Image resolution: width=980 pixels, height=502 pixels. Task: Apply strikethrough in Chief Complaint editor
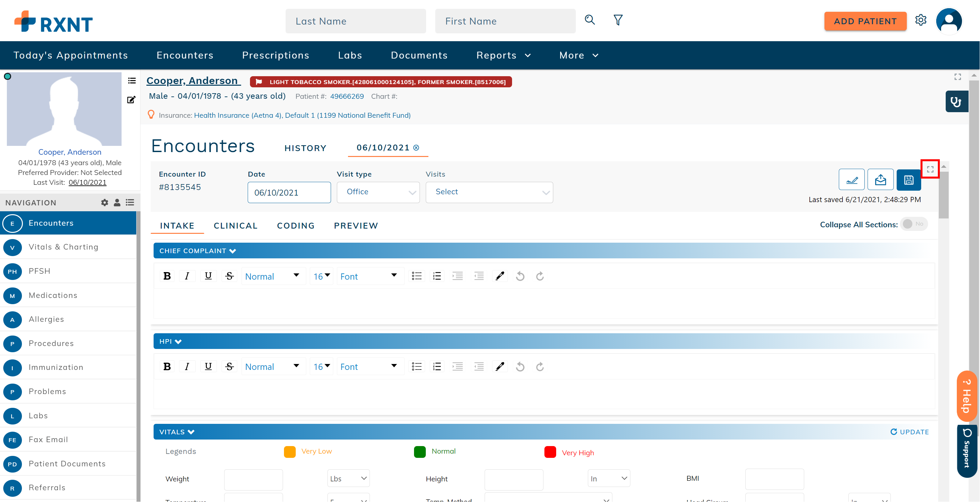click(229, 276)
